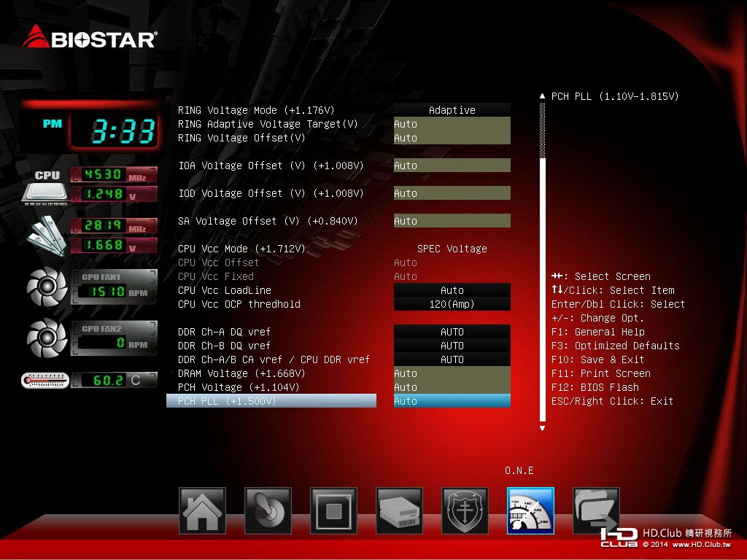Click DRAM Voltage Auto field
Screen dimensions: 747x560
click(x=452, y=373)
